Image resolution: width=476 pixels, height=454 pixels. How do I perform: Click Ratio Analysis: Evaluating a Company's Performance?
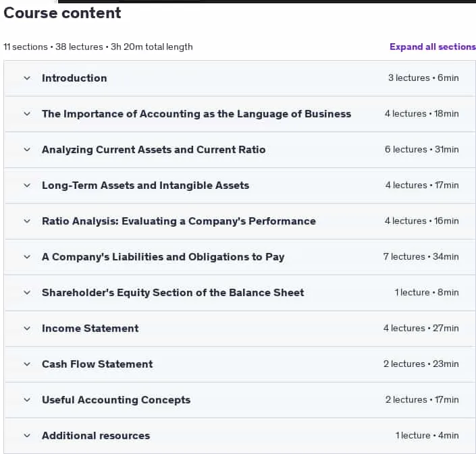(179, 221)
